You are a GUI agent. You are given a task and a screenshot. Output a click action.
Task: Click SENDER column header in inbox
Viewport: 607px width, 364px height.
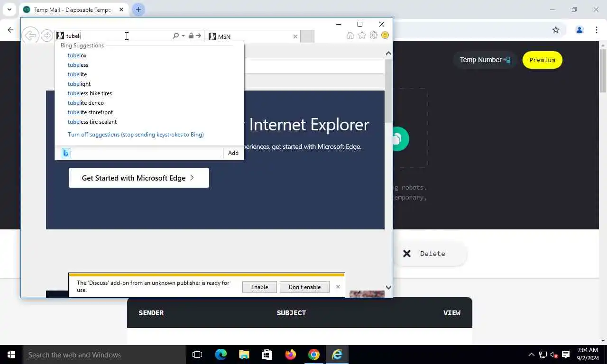[151, 313]
